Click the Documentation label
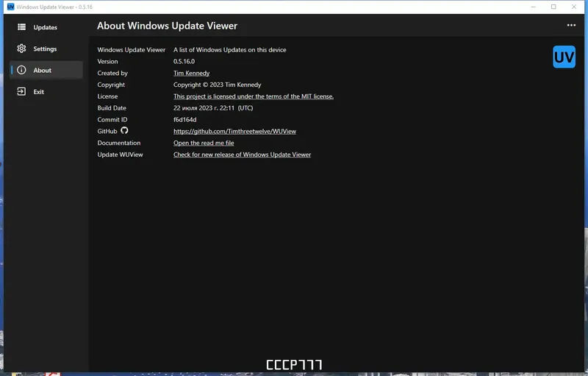The image size is (588, 376). coord(119,143)
